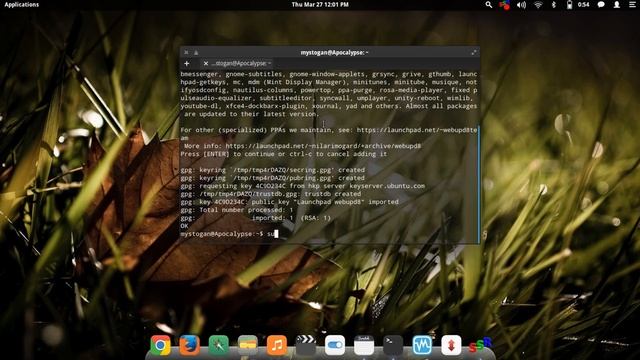Click the 'requesting key 4C9D234C' line
This screenshot has width=640, height=360.
(302, 186)
